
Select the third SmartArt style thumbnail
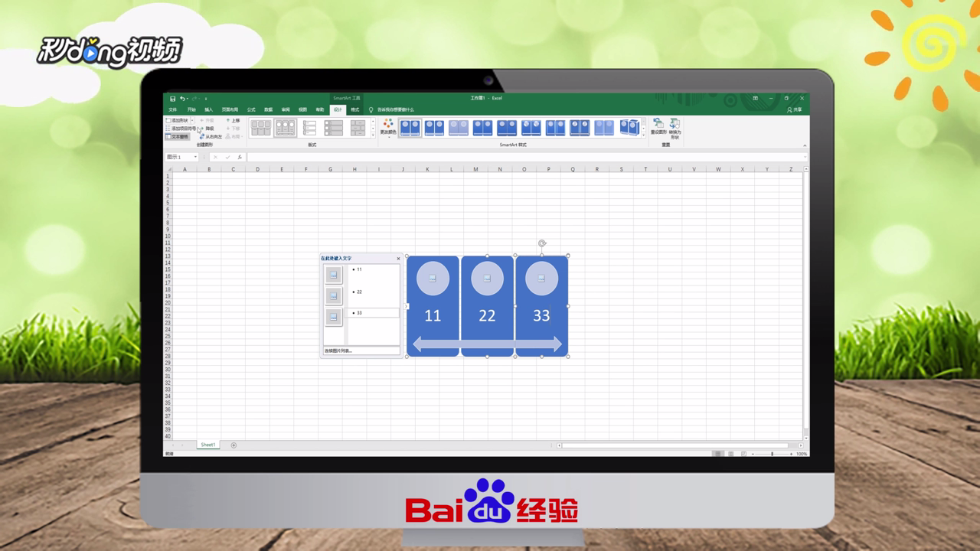pyautogui.click(x=459, y=128)
